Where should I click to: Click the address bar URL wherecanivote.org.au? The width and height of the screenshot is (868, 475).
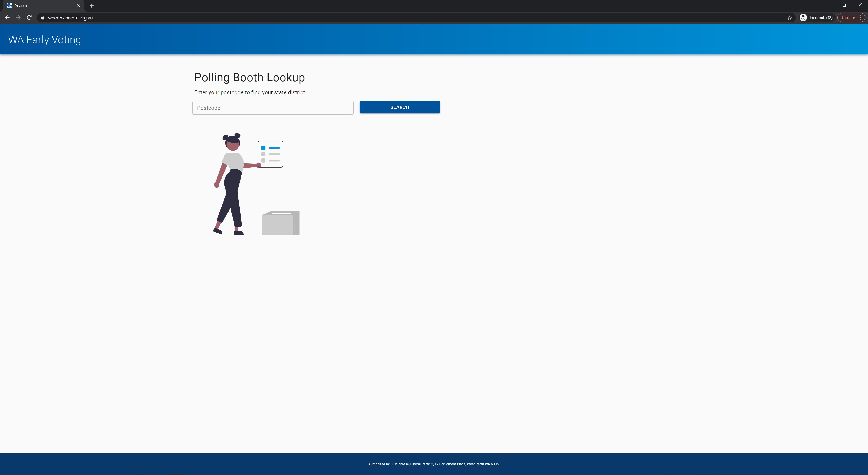tap(70, 18)
